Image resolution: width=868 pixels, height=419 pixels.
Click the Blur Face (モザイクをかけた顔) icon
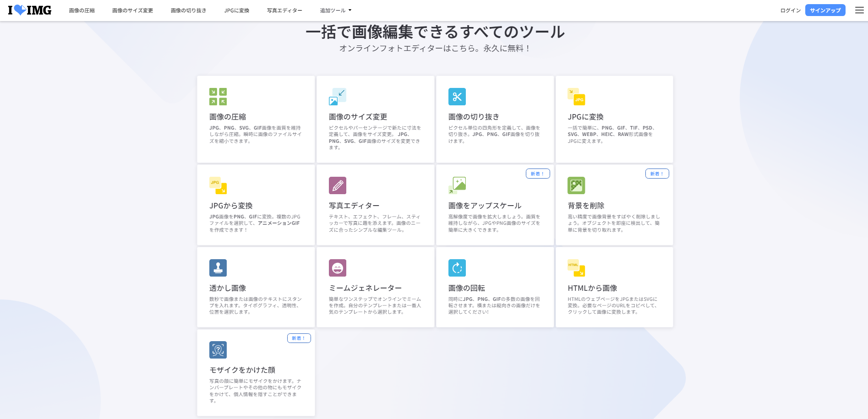(218, 350)
